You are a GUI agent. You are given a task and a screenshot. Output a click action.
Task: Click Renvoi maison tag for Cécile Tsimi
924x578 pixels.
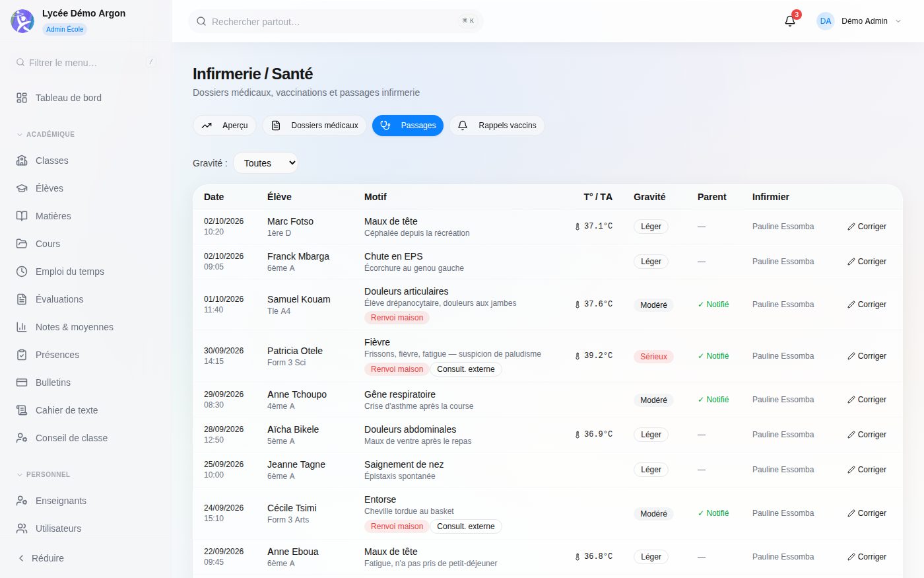coord(397,526)
